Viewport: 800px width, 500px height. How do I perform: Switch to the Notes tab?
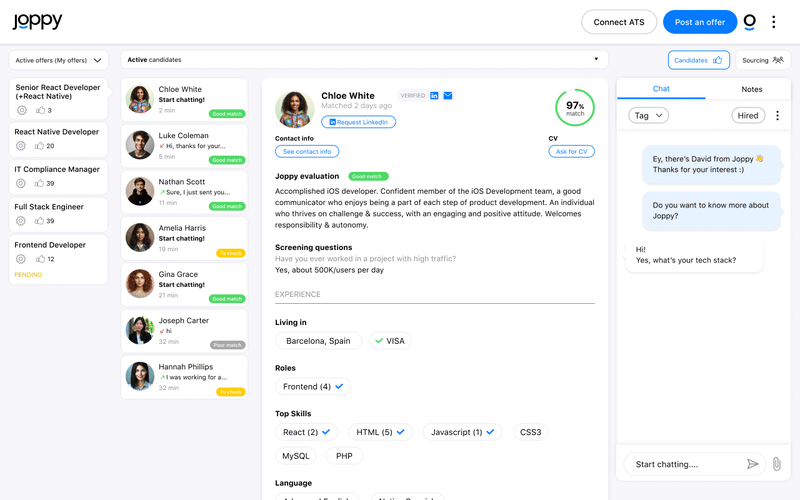(751, 89)
